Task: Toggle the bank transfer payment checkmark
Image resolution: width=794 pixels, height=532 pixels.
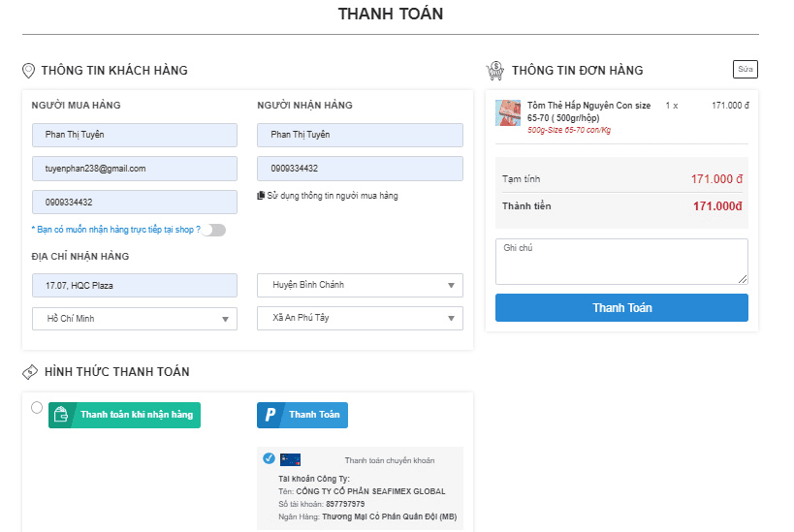Action: click(x=269, y=458)
